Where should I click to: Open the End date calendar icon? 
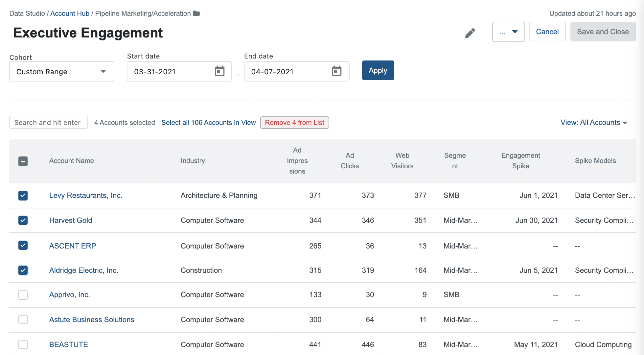pyautogui.click(x=337, y=71)
